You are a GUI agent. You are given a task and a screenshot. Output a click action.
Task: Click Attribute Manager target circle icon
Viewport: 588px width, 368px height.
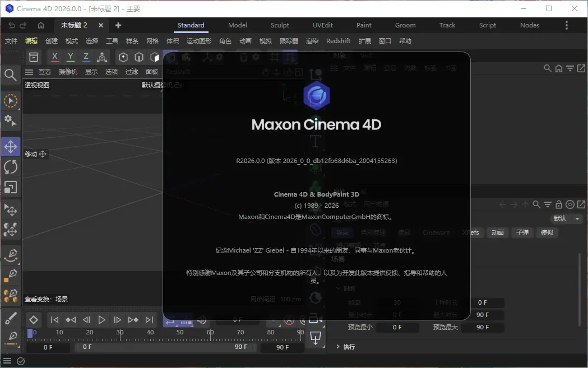point(570,204)
